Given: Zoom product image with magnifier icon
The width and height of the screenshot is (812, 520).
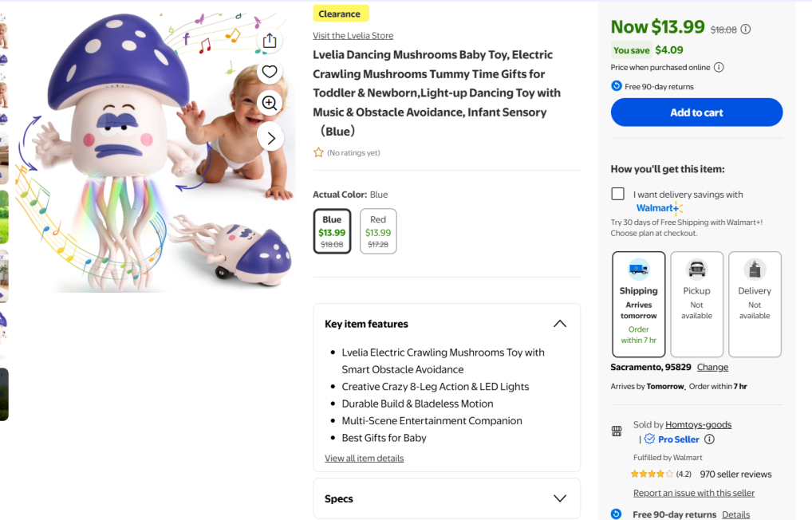Looking at the screenshot, I should tap(270, 103).
